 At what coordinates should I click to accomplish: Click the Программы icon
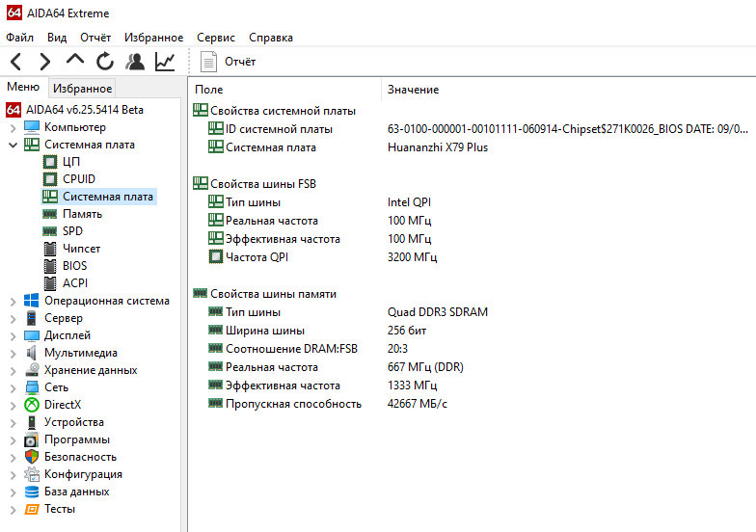[x=32, y=439]
